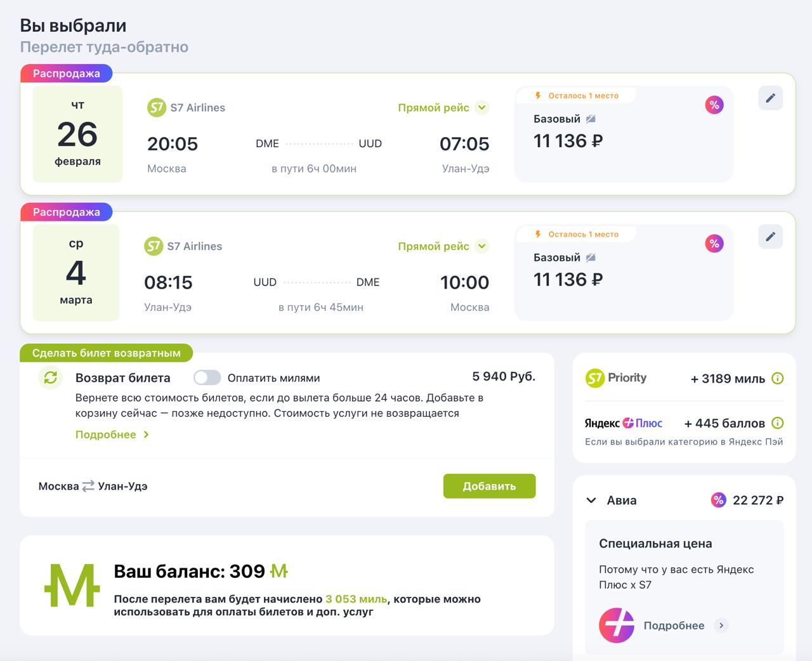
Task: Click the 3 053 миль highlighted text
Action: click(356, 599)
